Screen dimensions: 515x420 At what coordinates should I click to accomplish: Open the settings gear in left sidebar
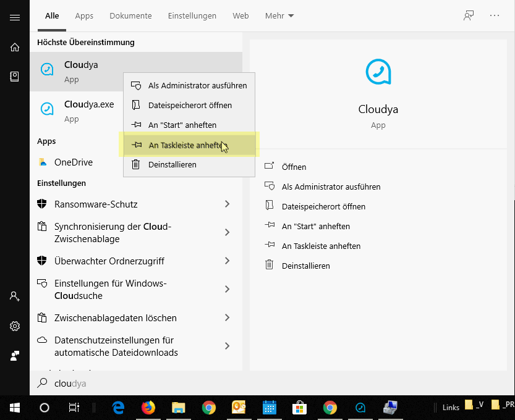pyautogui.click(x=15, y=326)
